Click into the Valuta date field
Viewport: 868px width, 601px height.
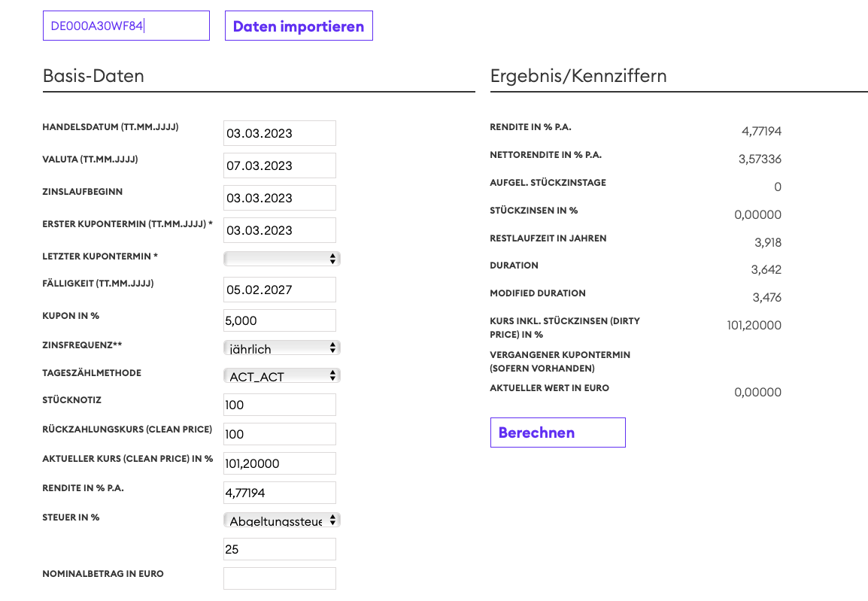(x=279, y=165)
